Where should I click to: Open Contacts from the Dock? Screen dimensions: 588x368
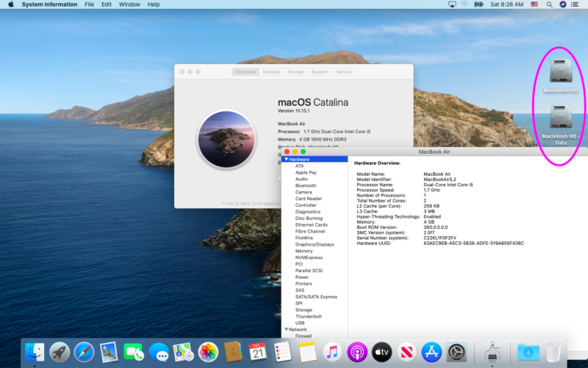click(233, 353)
